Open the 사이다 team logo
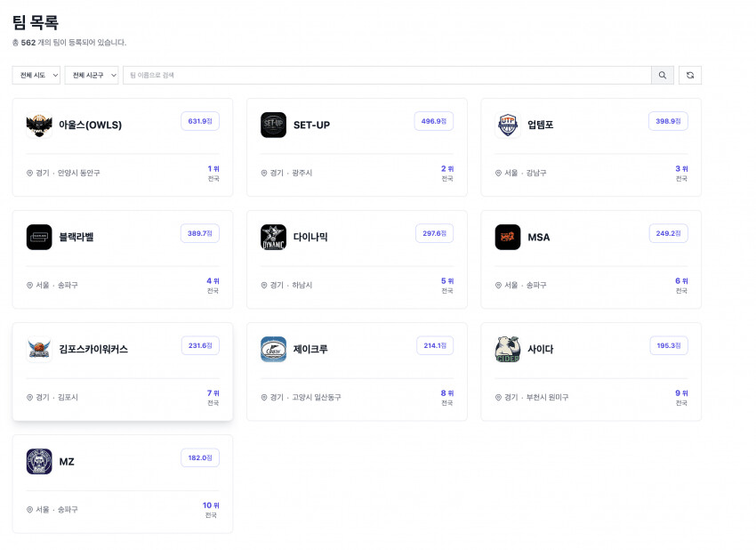This screenshot has width=756, height=550. [x=508, y=350]
